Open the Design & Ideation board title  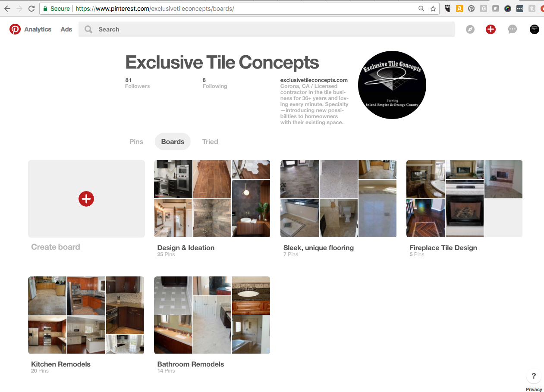pos(186,248)
